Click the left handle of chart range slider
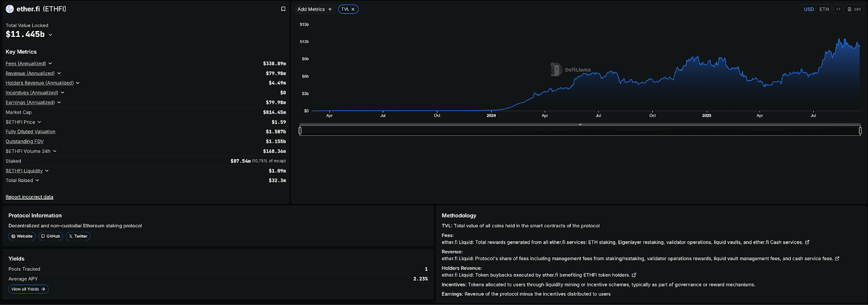 click(x=300, y=130)
